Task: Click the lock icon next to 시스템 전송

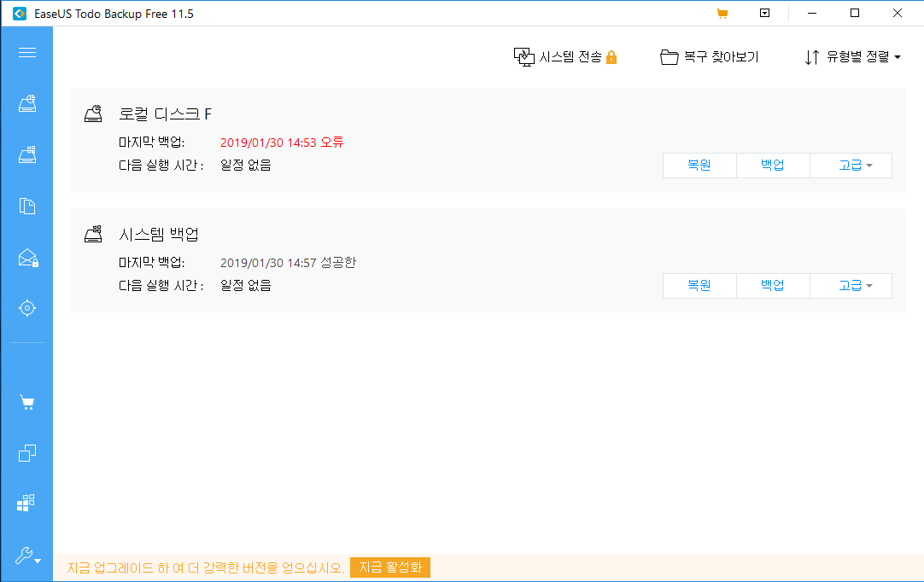Action: (x=611, y=57)
